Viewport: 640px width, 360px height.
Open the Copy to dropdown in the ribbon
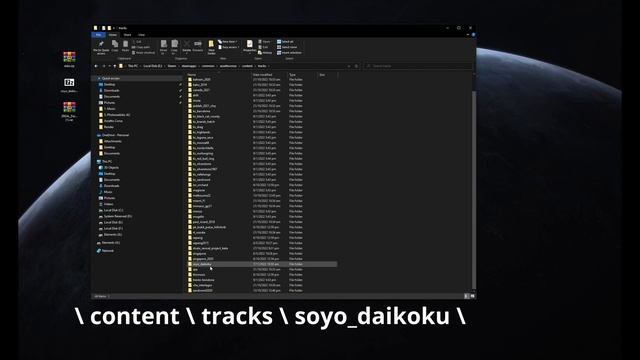point(175,47)
